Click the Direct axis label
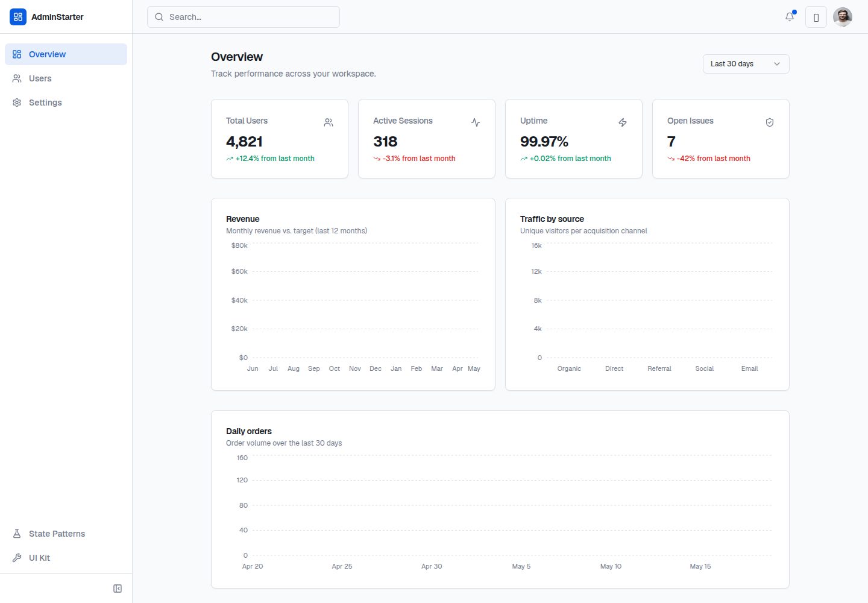Screen dimensions: 868x603 point(614,368)
